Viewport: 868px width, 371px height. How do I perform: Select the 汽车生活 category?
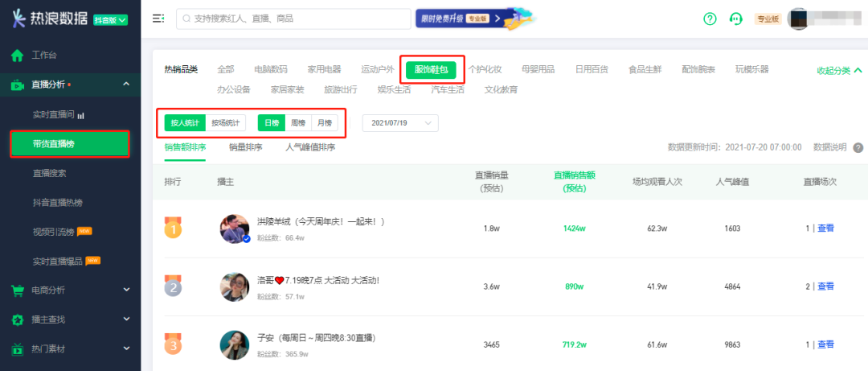[448, 89]
